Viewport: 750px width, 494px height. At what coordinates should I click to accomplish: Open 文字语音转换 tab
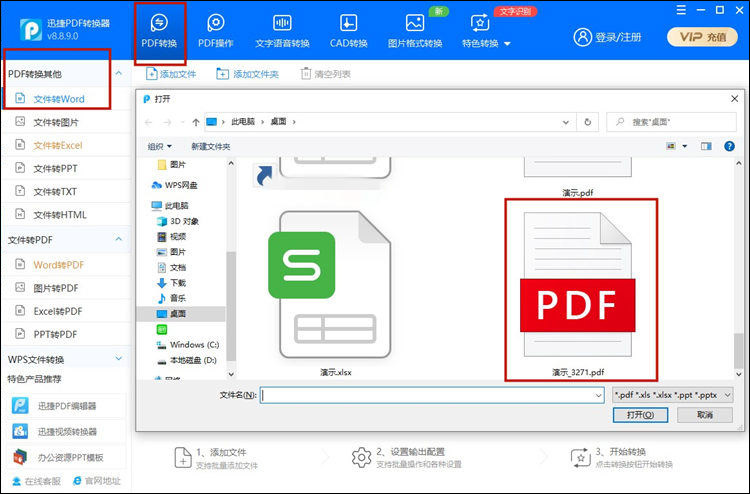[x=282, y=32]
